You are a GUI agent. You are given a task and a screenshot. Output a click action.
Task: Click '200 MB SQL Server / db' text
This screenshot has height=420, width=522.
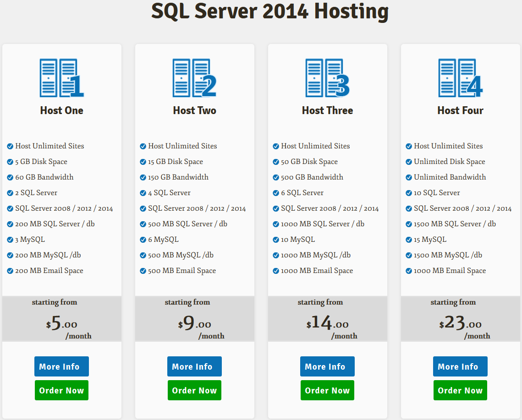click(x=55, y=224)
